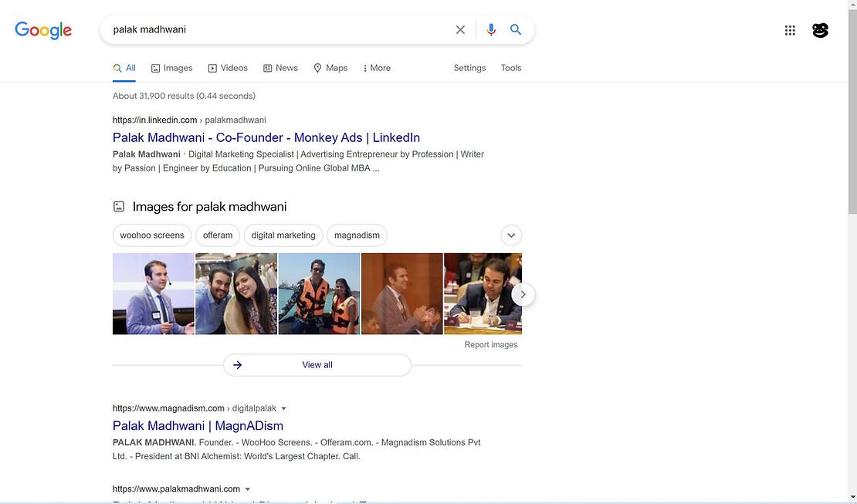Image resolution: width=857 pixels, height=504 pixels.
Task: Switch to the News tab
Action: coord(280,68)
